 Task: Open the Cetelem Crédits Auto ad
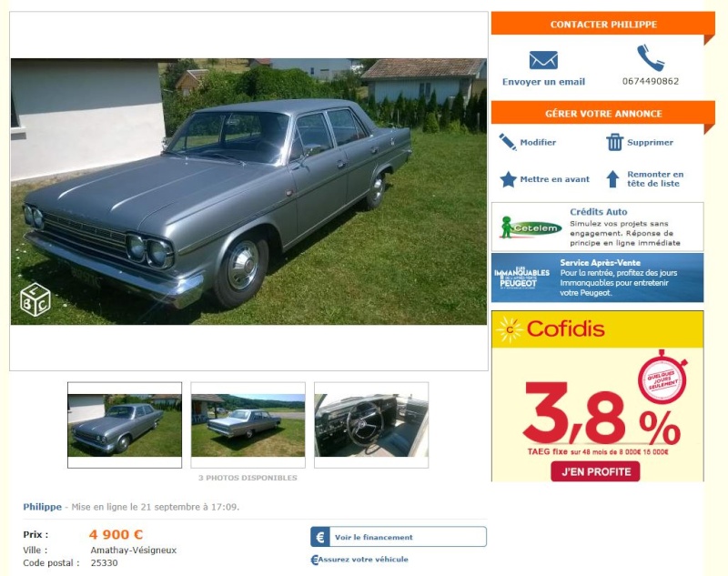tap(597, 227)
